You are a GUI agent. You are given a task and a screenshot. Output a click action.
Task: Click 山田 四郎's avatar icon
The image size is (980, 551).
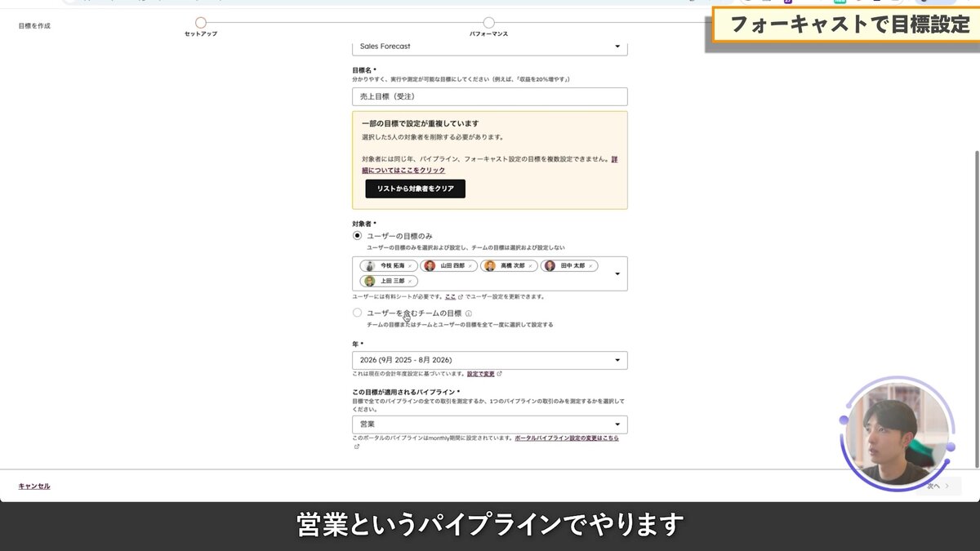(x=432, y=265)
